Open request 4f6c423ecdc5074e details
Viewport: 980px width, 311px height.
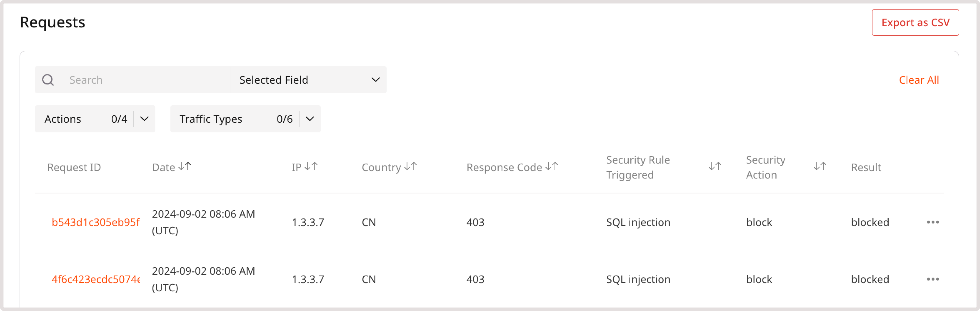click(96, 279)
